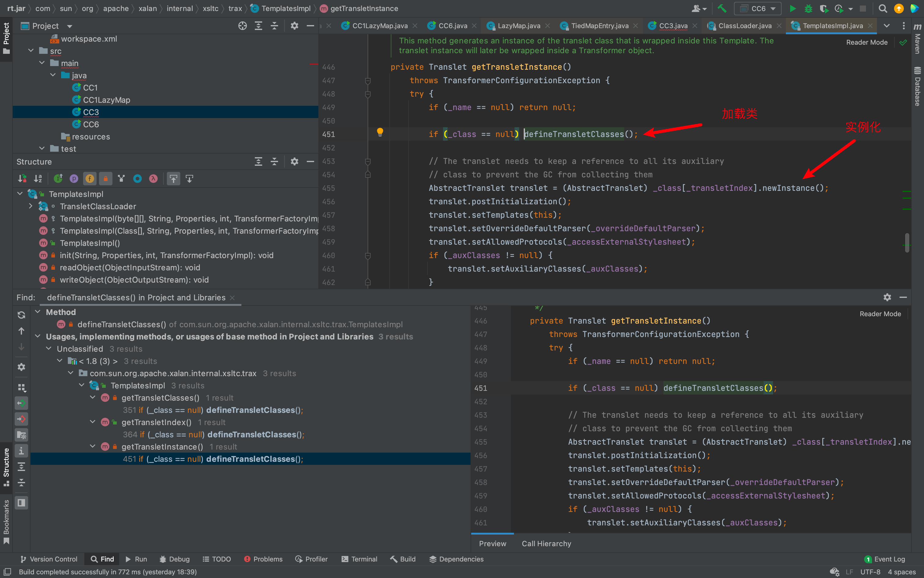The image size is (924, 578).
Task: Toggle Sort Alphabetically in Structure
Action: (38, 179)
